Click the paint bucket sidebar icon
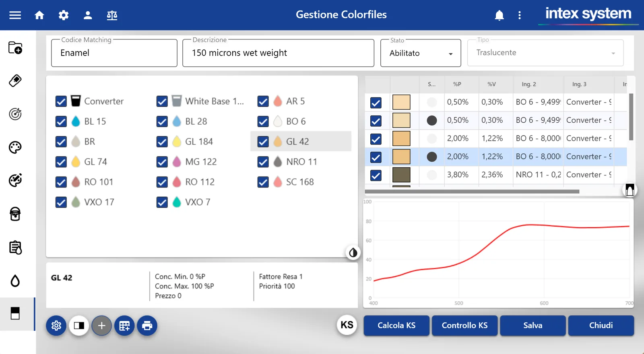 point(15,214)
